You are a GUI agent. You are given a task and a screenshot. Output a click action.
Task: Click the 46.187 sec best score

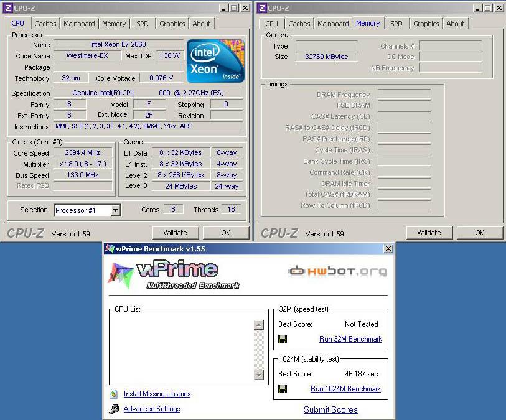(x=362, y=374)
